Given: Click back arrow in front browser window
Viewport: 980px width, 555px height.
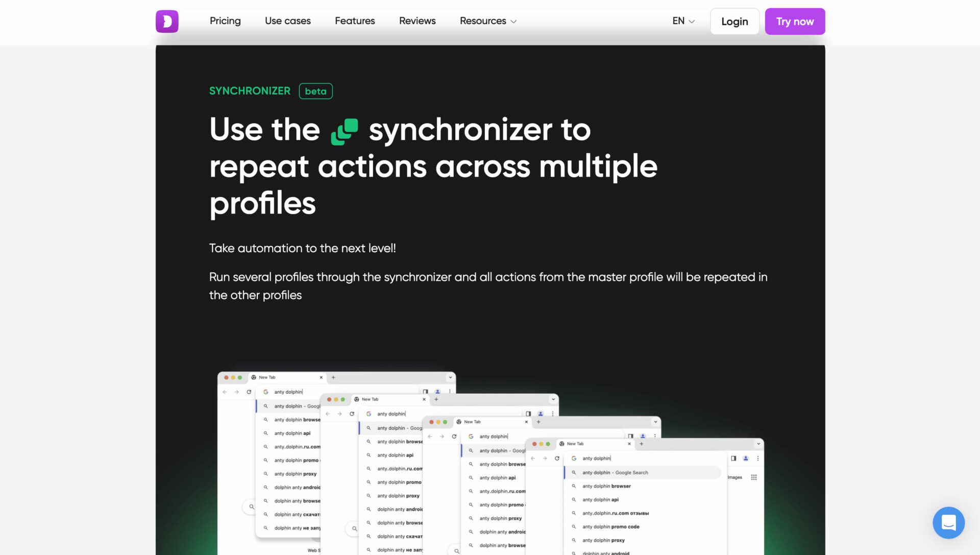Looking at the screenshot, I should [x=533, y=459].
